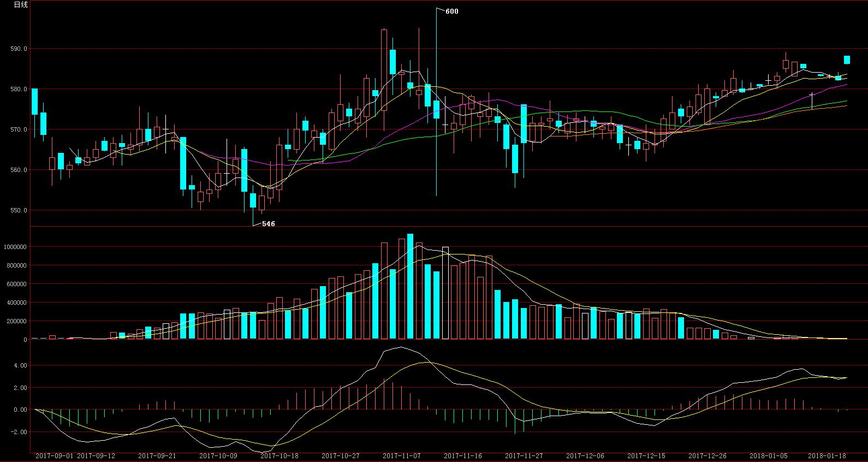868x462 pixels.
Task: Click date label 2017-12-06
Action: pyautogui.click(x=585, y=455)
